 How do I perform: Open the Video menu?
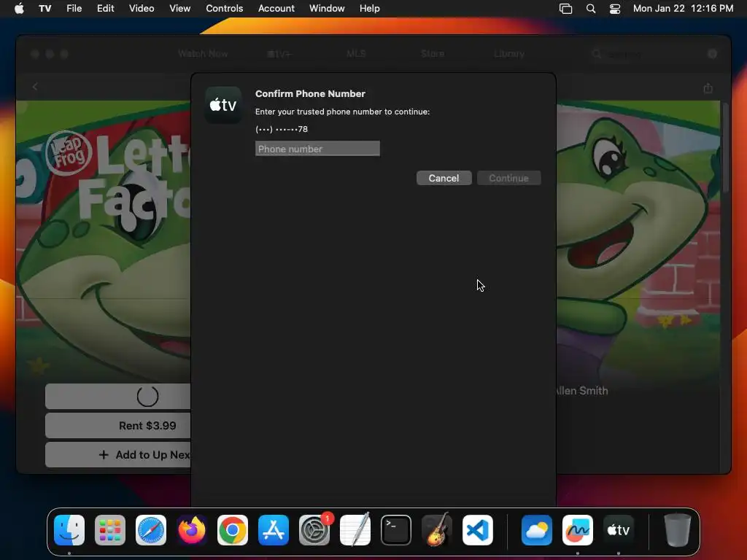(142, 9)
